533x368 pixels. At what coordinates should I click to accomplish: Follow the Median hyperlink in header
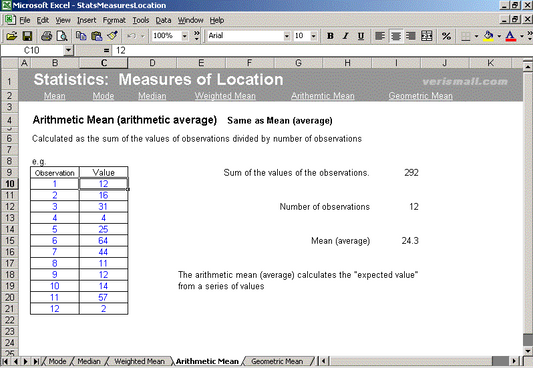coord(152,96)
